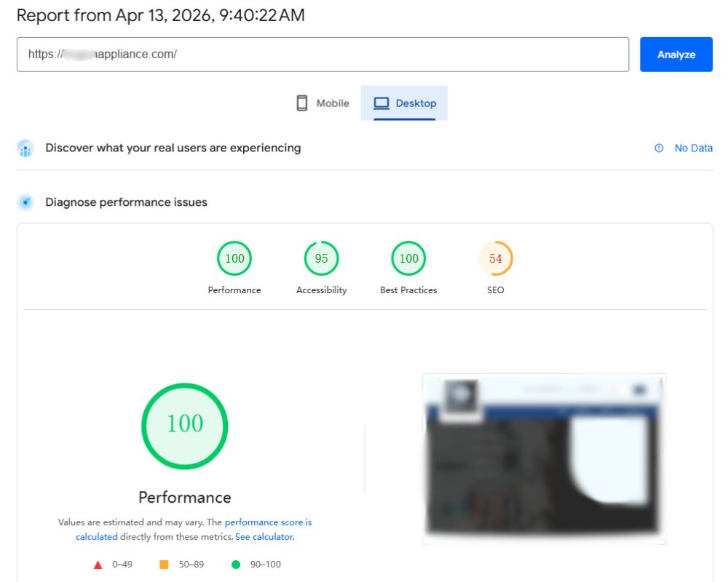Click the Best Practices label

pos(408,290)
